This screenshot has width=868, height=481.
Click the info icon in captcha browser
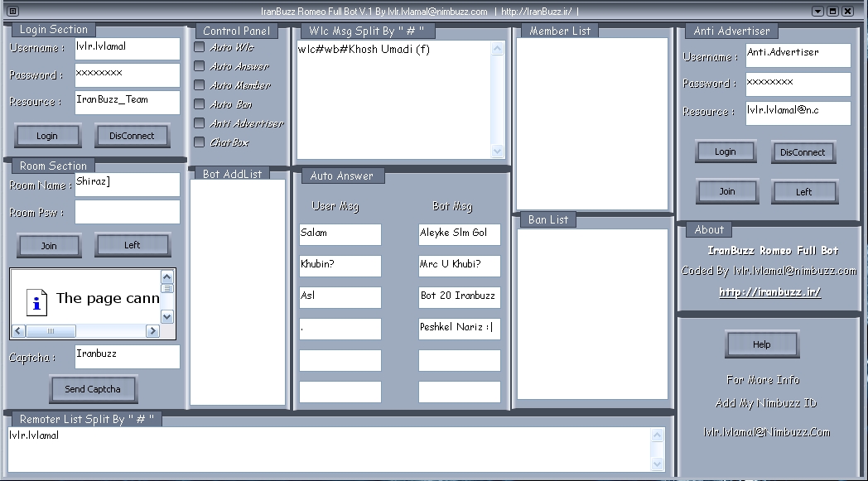36,302
